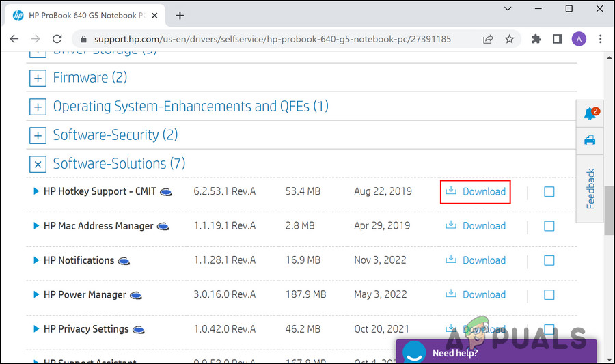The image size is (615, 364).
Task: Download the HP Power Manager driver
Action: tap(476, 294)
